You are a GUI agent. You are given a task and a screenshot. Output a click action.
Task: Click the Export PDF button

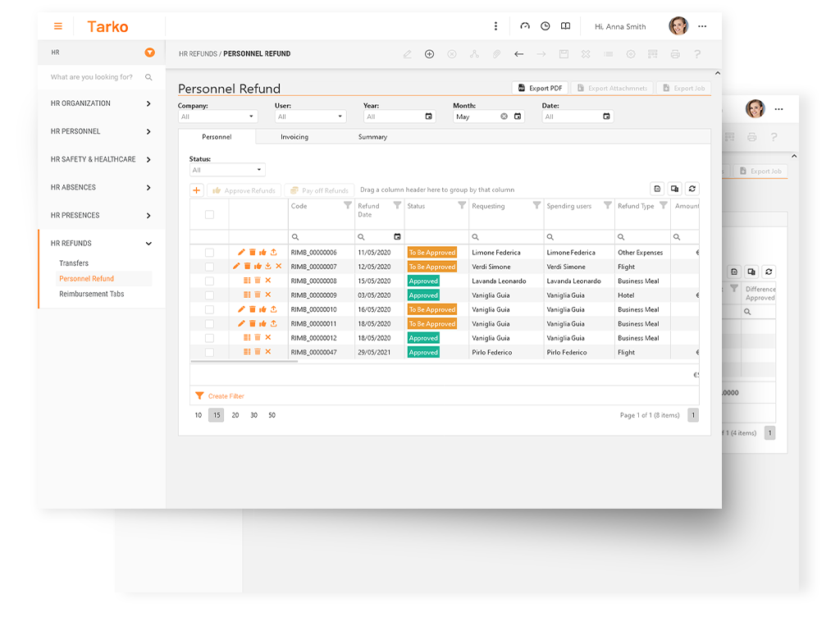tap(540, 88)
